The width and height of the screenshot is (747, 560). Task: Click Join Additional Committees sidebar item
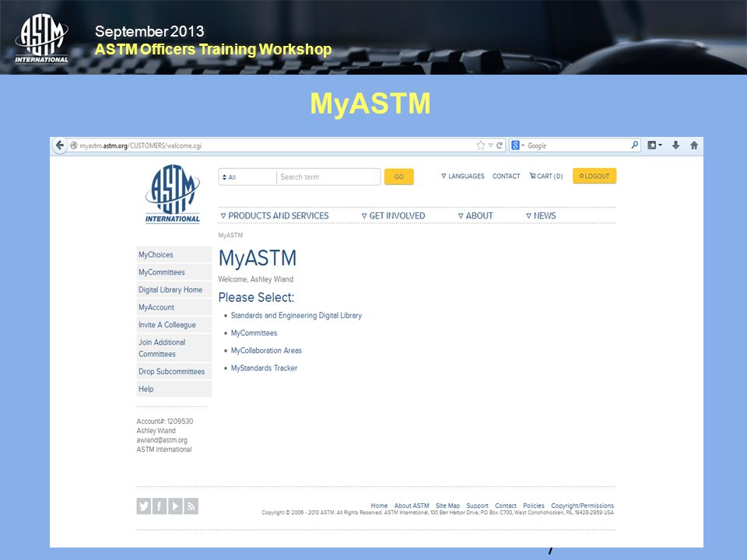click(174, 348)
